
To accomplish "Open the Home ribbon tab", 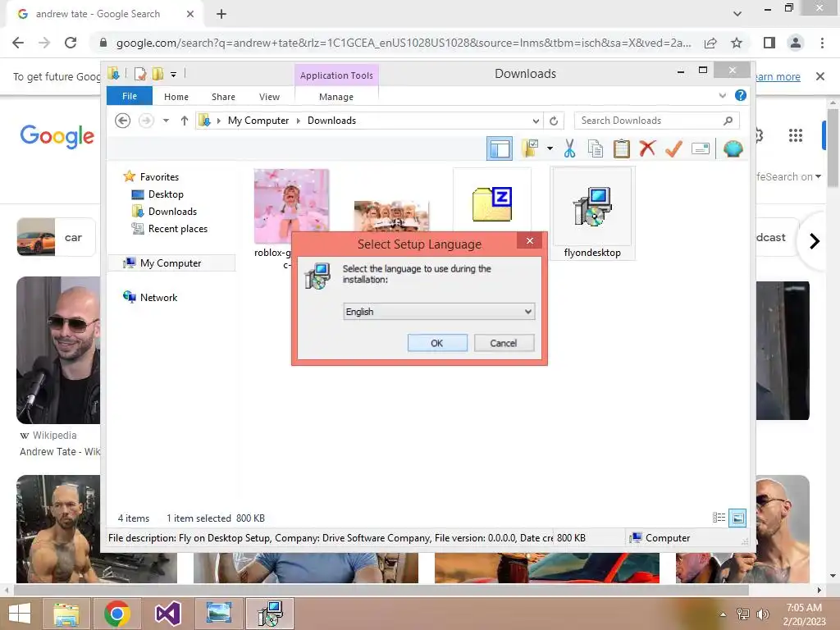I will 176,97.
